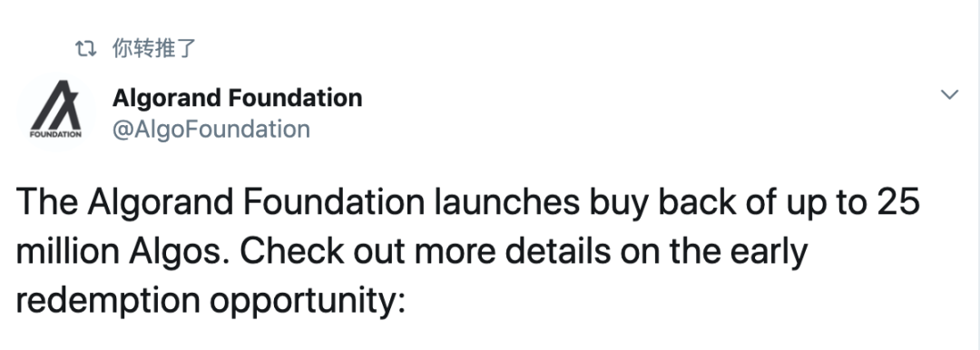This screenshot has width=980, height=350.
Task: Visit the @AlgoFoundation handle
Action: tap(211, 129)
